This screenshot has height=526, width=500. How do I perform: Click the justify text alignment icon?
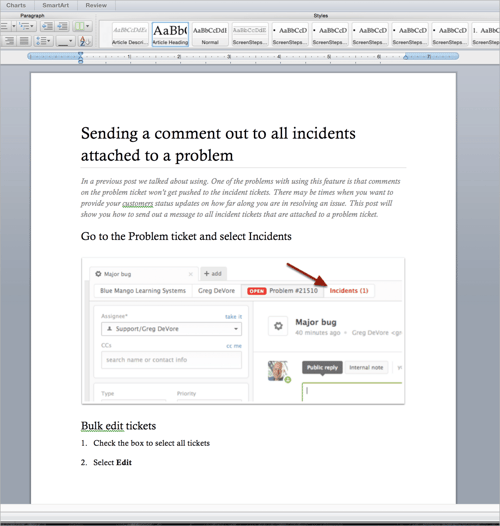(24, 42)
